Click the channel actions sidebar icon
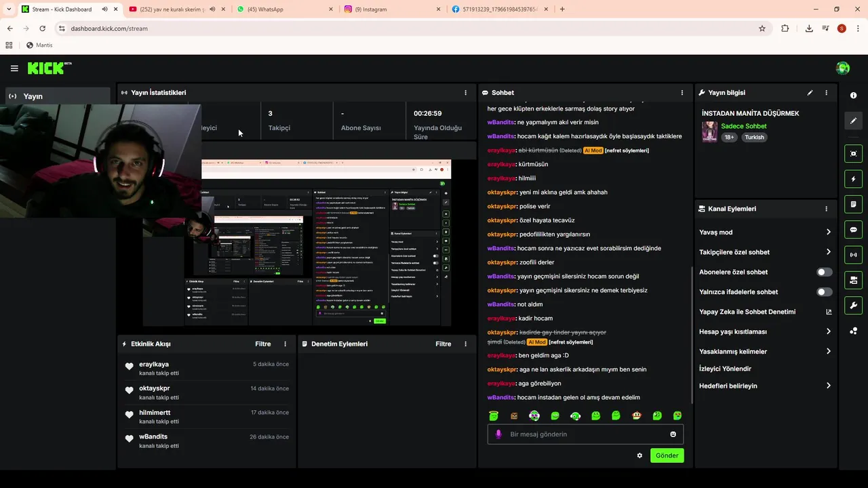Viewport: 868px width, 488px height. click(853, 280)
